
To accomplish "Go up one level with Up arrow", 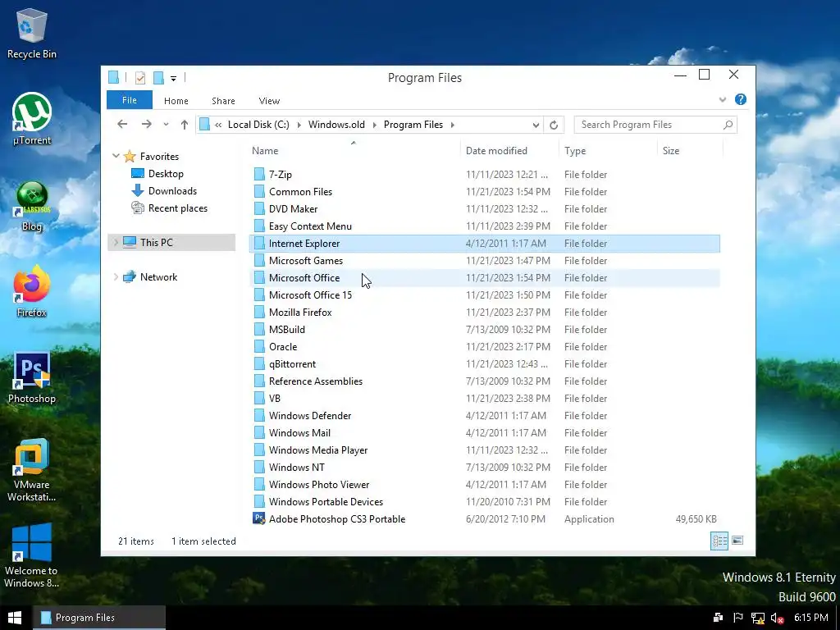I will tap(185, 125).
